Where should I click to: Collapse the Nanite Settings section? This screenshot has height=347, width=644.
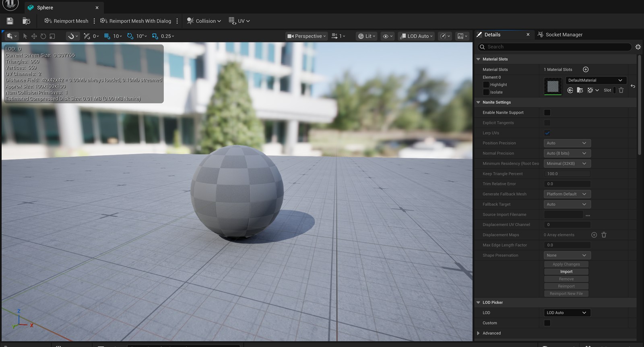click(x=478, y=102)
